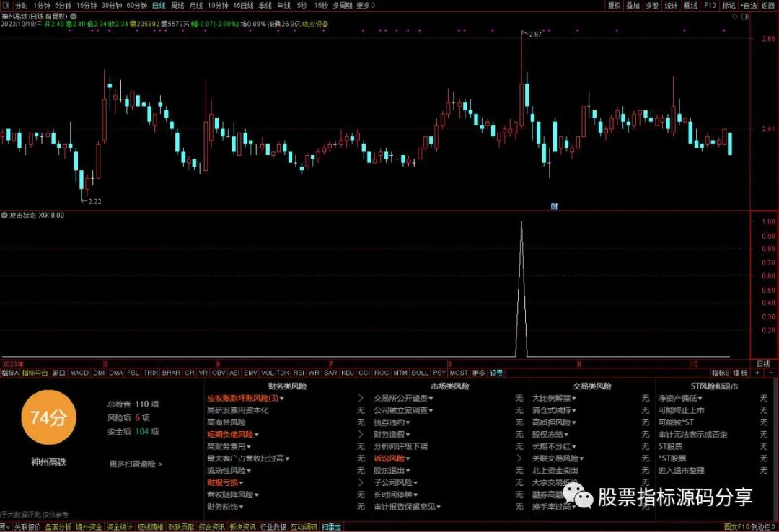The height and width of the screenshot is (532, 779).
Task: Expand the 短期负债风险 item
Action: point(232,434)
